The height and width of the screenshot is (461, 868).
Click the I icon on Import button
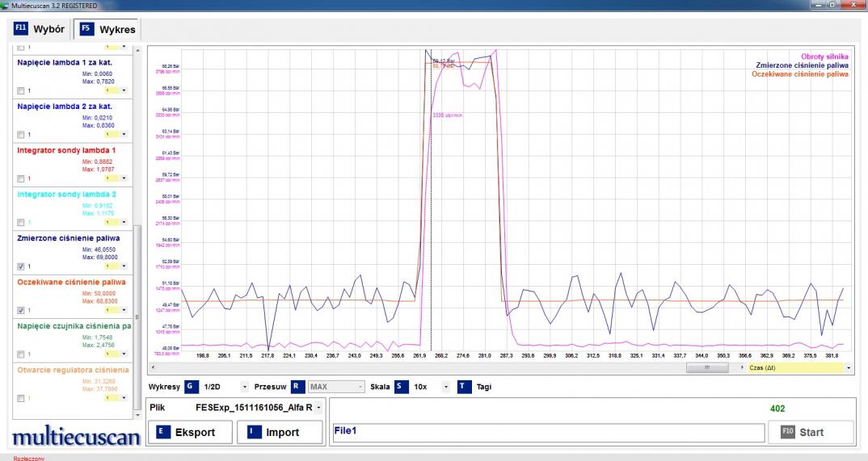[253, 432]
